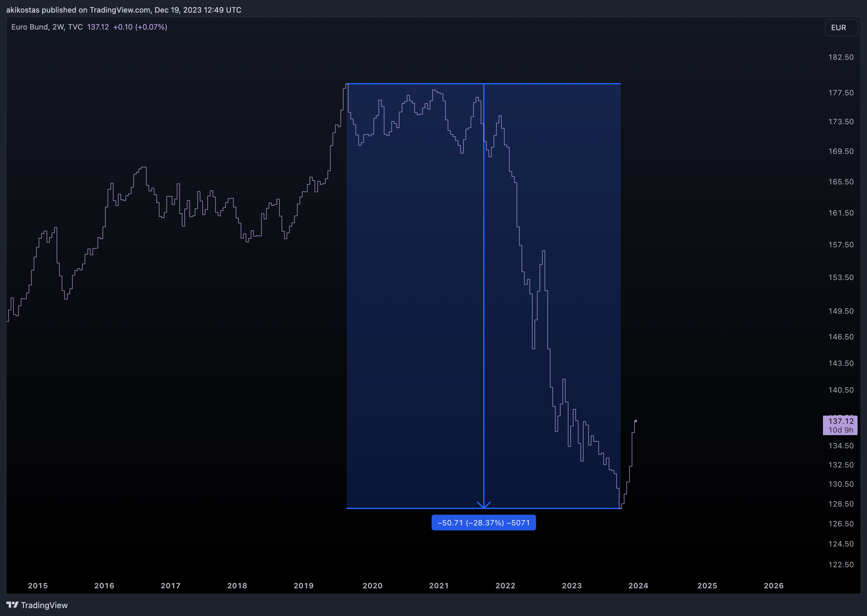Click the 182.50 price axis label
867x616 pixels.
coord(841,57)
